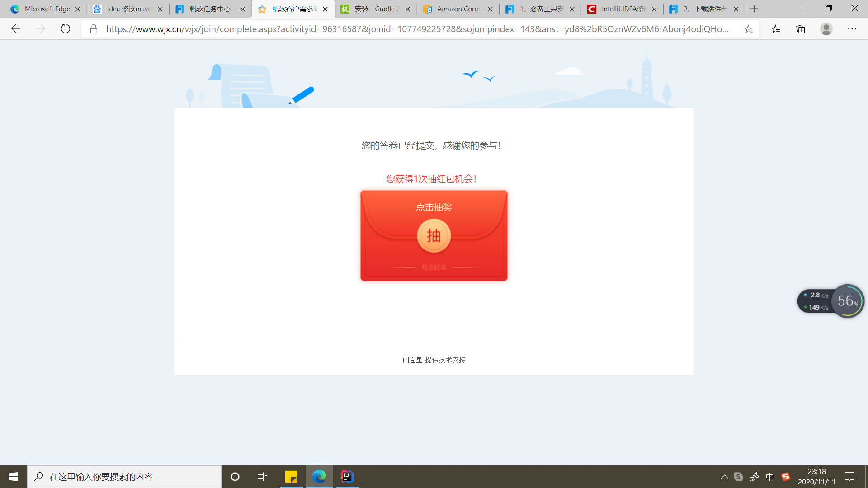This screenshot has width=868, height=488.
Task: Switch to the 安装 - Gradle tab
Action: pos(375,9)
